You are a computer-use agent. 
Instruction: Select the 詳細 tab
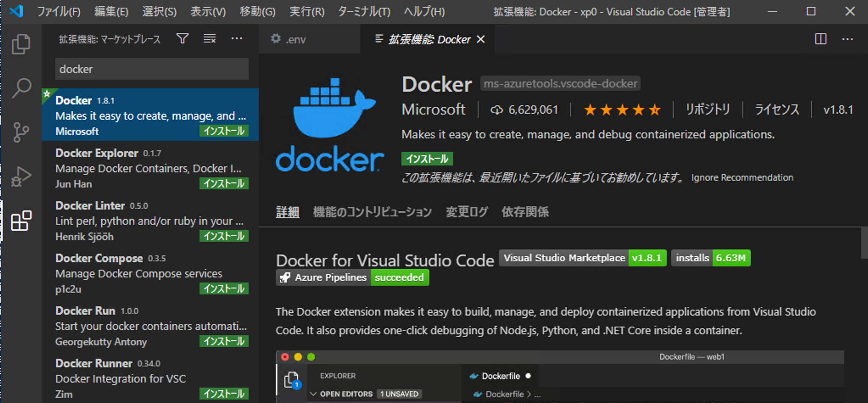[288, 212]
